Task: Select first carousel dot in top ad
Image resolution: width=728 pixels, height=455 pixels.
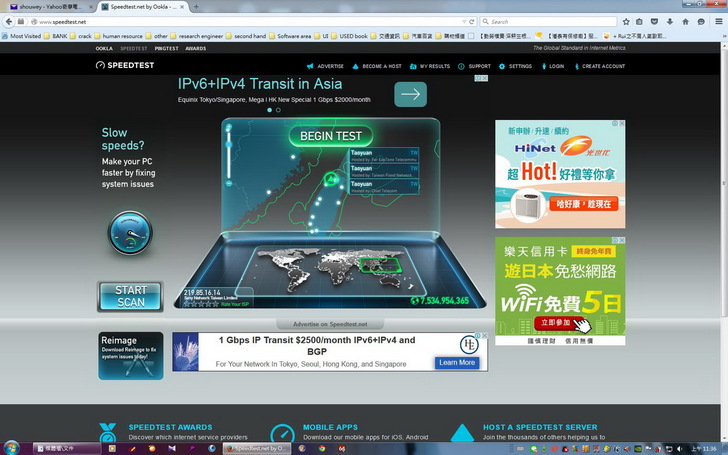Action: (269, 110)
